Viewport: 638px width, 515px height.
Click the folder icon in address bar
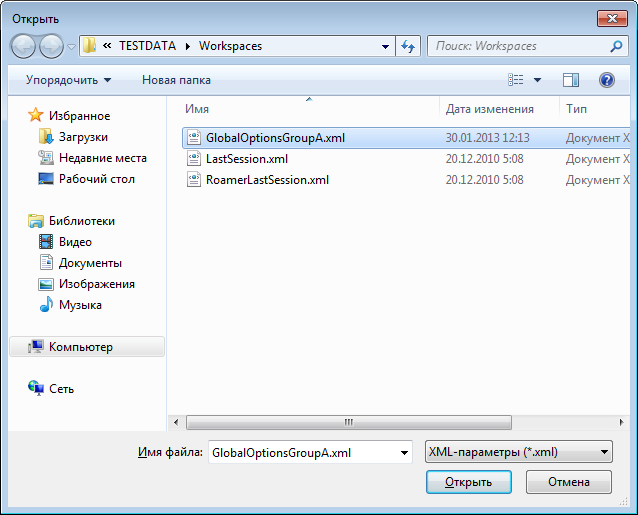pyautogui.click(x=89, y=46)
